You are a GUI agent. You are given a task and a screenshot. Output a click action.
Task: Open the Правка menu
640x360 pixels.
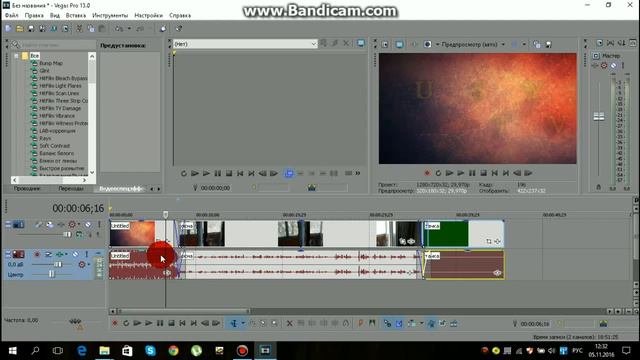[x=34, y=15]
